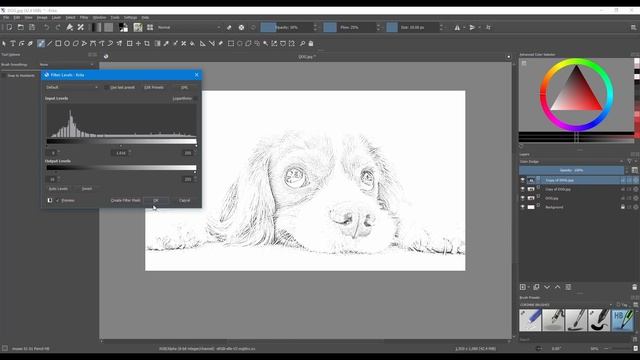Move layer down in the stack
This screenshot has height=360, width=640.
tap(547, 287)
